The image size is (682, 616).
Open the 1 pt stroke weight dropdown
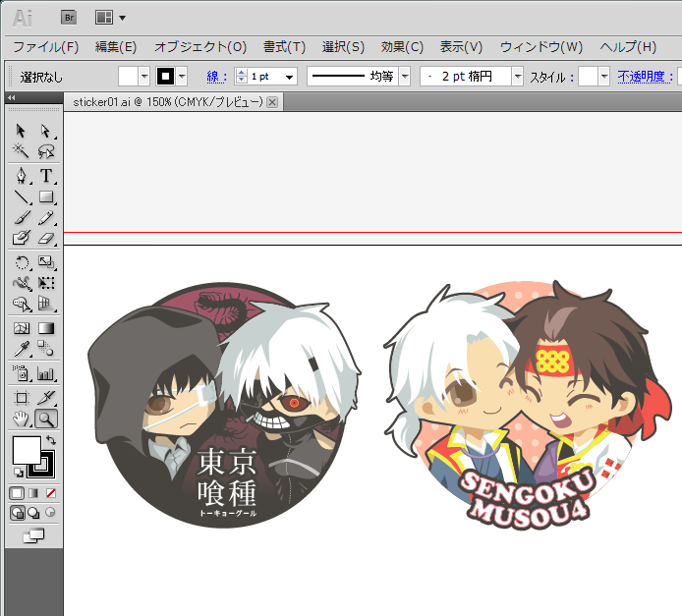coord(289,77)
